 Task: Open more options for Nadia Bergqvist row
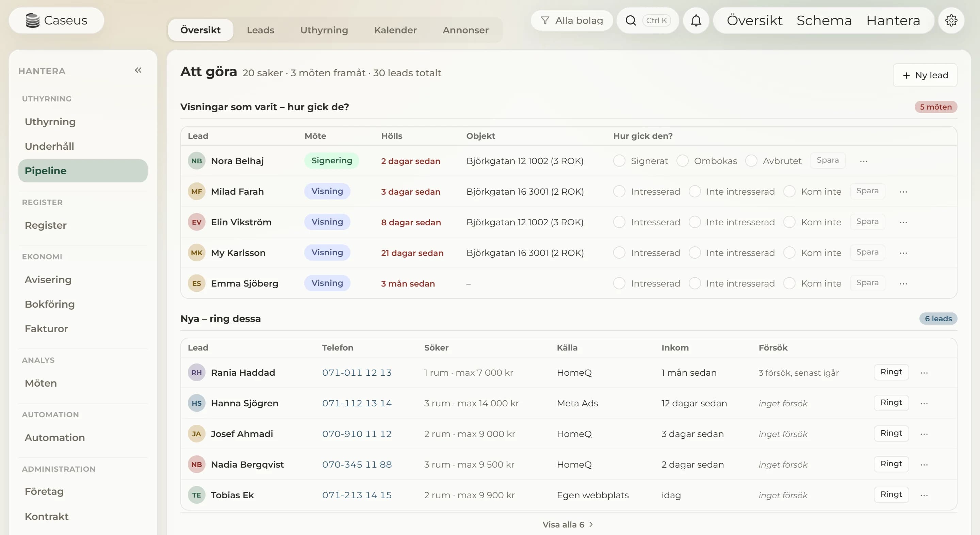[924, 465]
